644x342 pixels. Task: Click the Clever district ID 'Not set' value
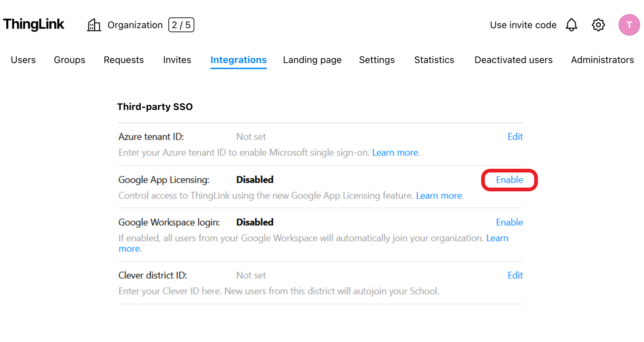coord(251,276)
